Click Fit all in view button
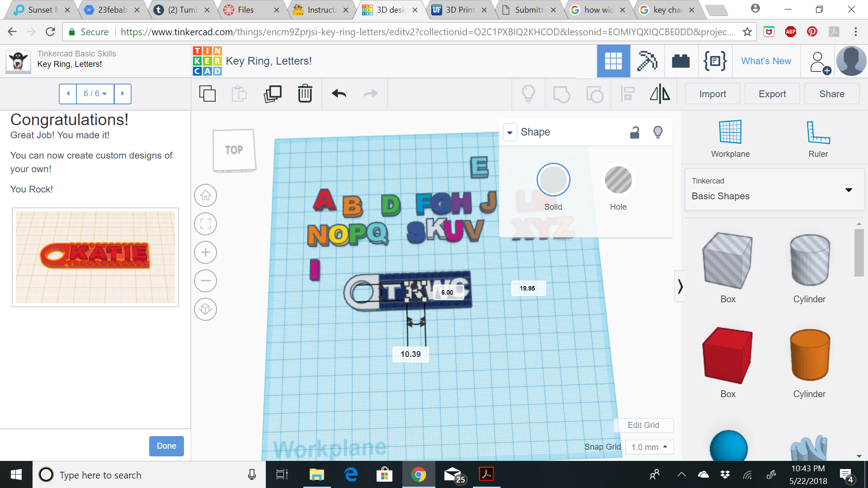 coord(206,224)
